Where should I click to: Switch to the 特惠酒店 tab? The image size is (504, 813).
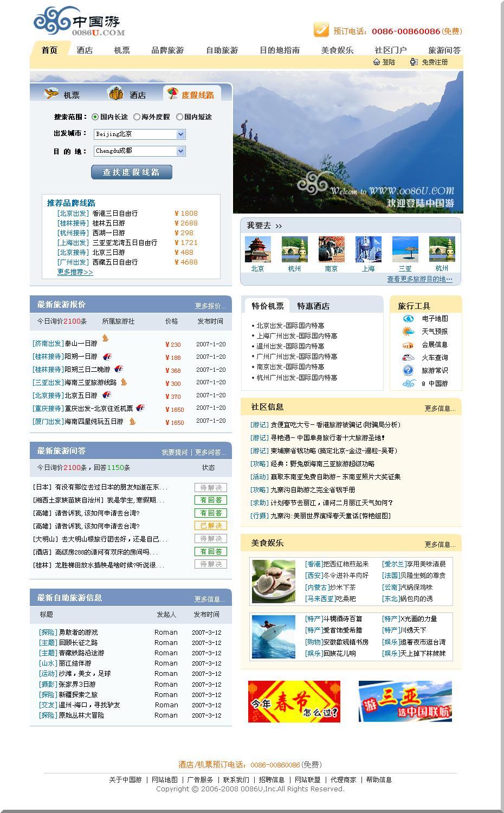(313, 306)
